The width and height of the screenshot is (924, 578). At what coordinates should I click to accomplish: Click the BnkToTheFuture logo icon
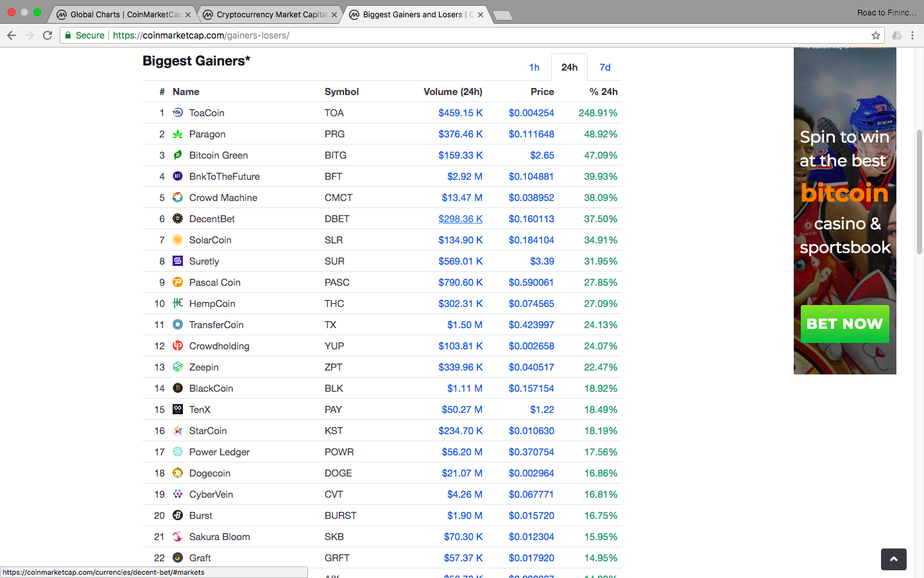click(178, 176)
